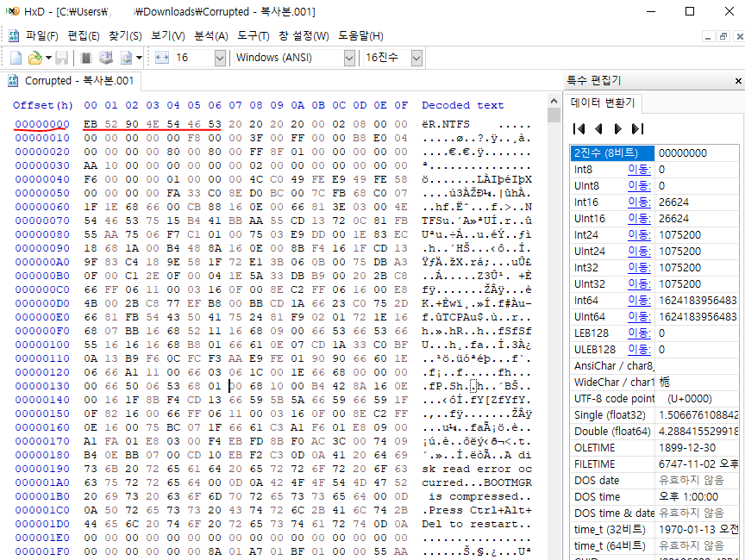This screenshot has height=560, width=745.
Task: Select the 2진수 (8비트) row
Action: click(654, 152)
